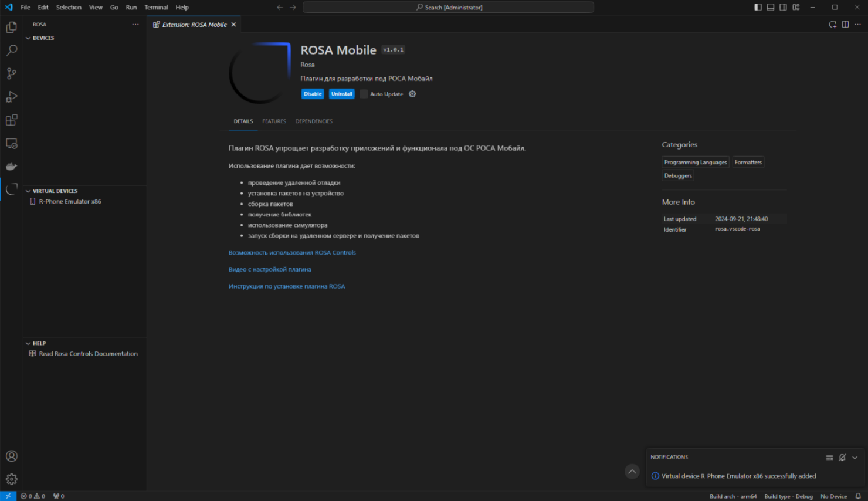Image resolution: width=868 pixels, height=501 pixels.
Task: Select R-Phone Emulator x86 virtual device
Action: (x=70, y=202)
